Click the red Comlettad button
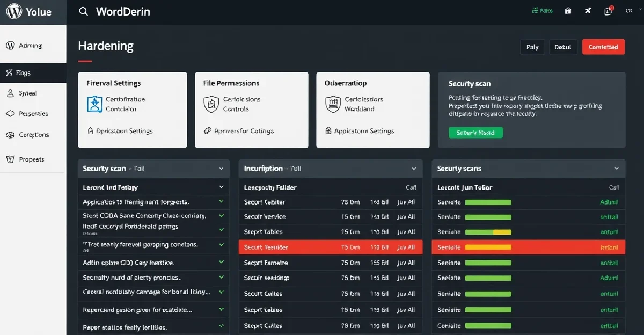The image size is (644, 335). (x=603, y=47)
